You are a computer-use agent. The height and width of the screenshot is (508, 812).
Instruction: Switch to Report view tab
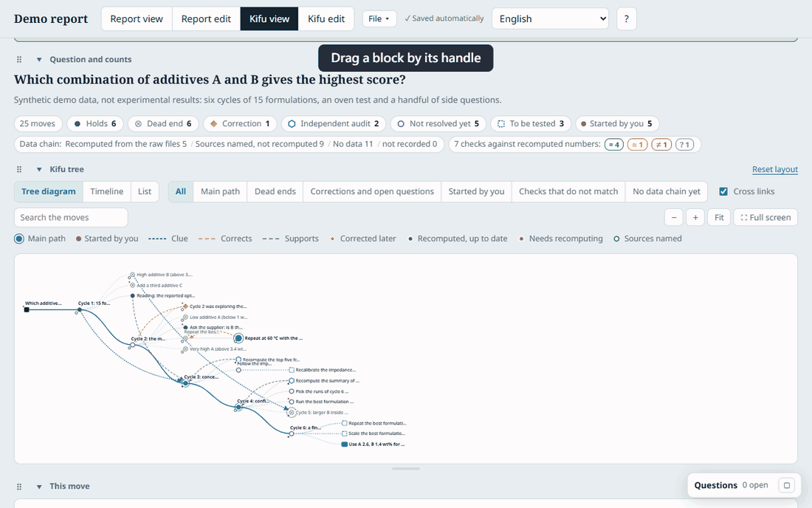tap(137, 18)
